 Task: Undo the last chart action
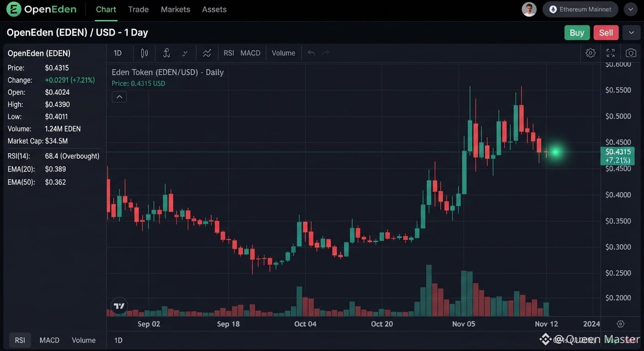click(311, 53)
